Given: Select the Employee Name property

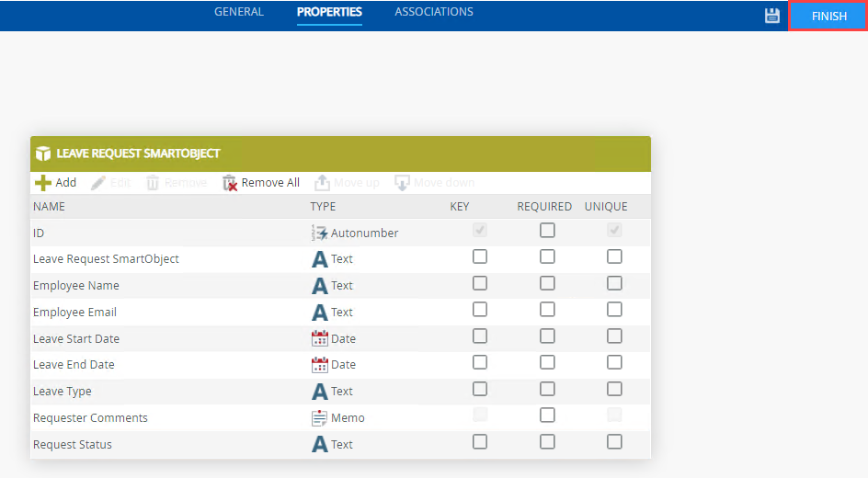Looking at the screenshot, I should (x=75, y=286).
